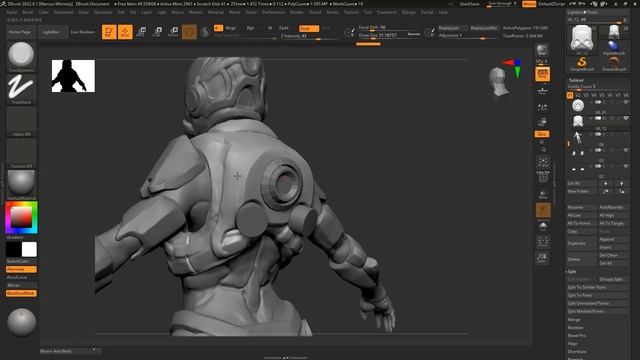Toggle the Xyz rotation button
This screenshot has height=360, width=640.
542,134
